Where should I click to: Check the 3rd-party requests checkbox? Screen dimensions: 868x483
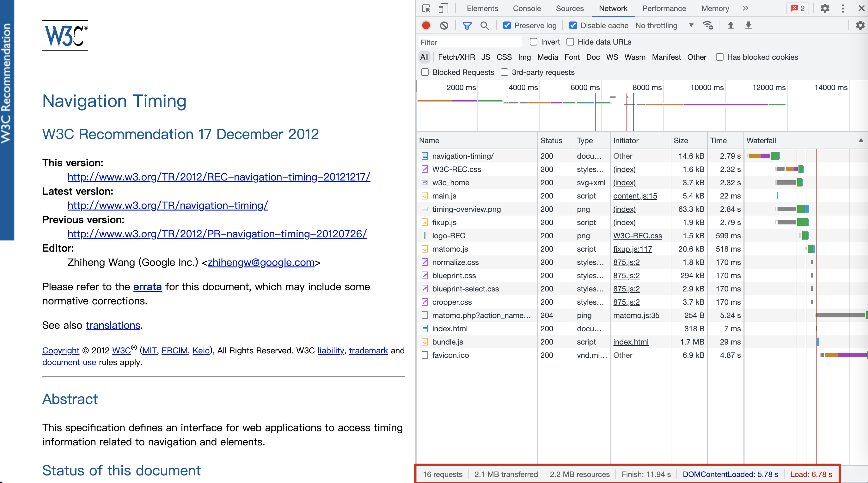pos(504,72)
